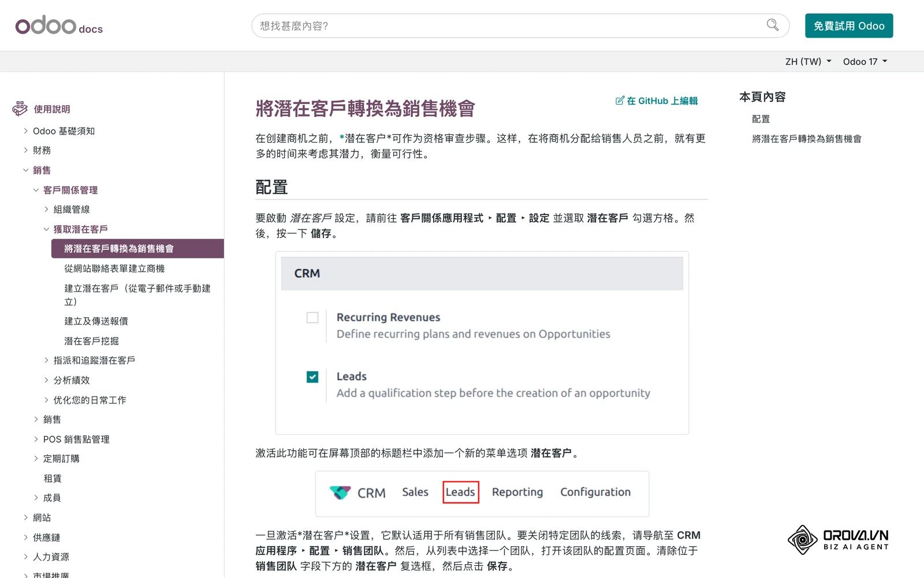This screenshot has height=578, width=924.
Task: Toggle the checked Leads checkbox
Action: (x=312, y=377)
